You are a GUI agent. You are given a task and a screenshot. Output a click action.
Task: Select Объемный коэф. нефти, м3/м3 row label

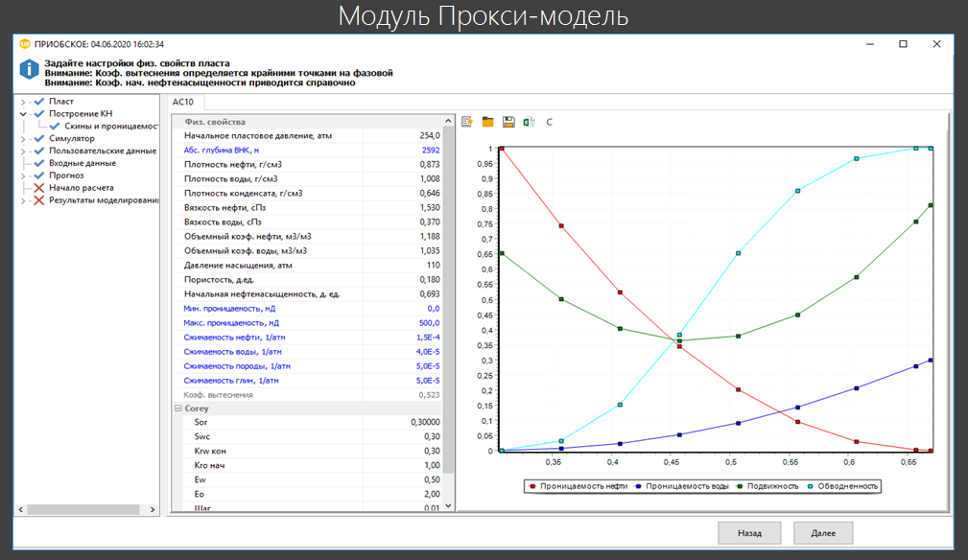coord(248,236)
